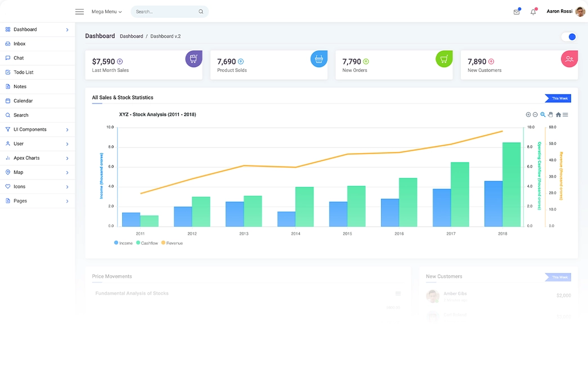Click the Aaron Rossi user name

pyautogui.click(x=559, y=11)
